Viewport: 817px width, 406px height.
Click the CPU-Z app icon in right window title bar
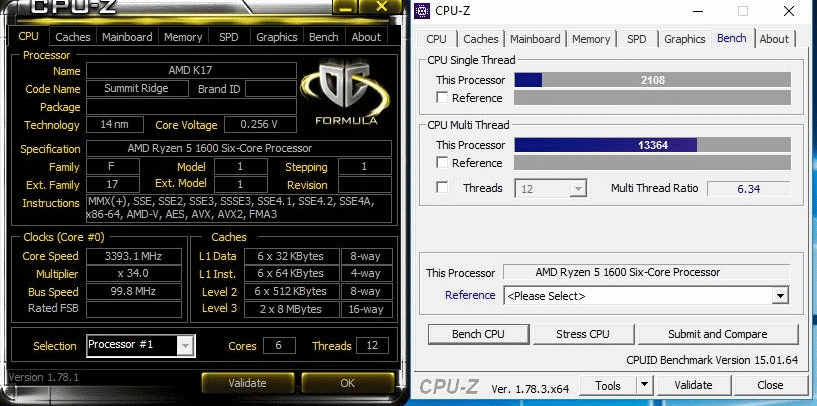coord(422,10)
